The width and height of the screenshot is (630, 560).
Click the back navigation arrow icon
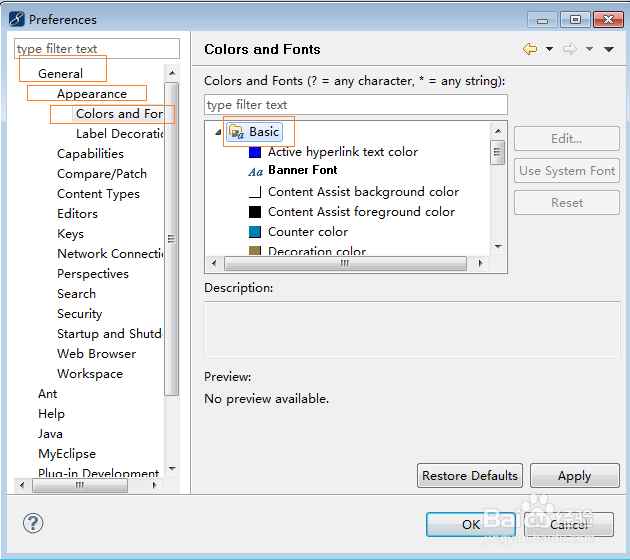(530, 49)
